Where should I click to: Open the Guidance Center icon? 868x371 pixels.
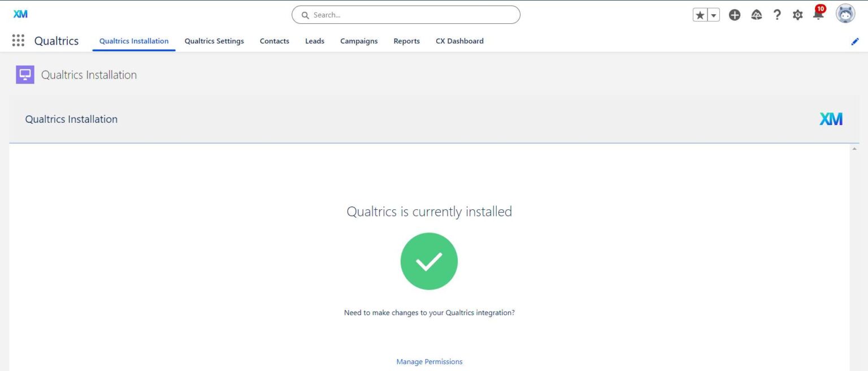click(x=756, y=15)
